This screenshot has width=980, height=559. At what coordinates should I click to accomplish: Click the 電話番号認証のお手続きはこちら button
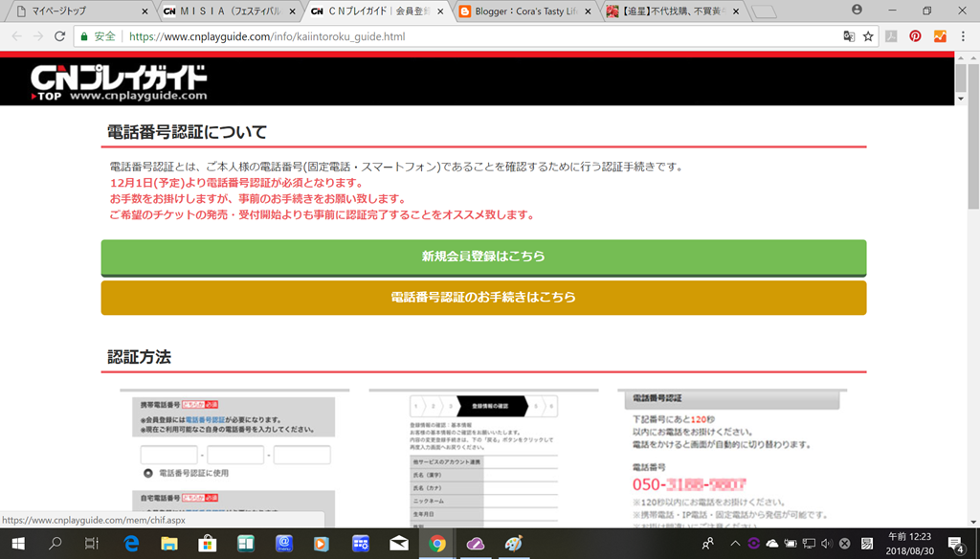click(483, 298)
